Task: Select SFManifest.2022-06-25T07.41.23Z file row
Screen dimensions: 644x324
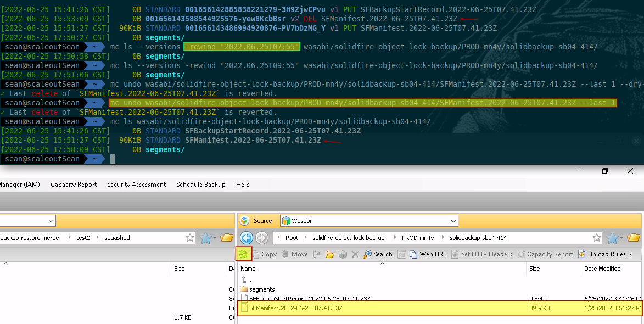Action: [x=439, y=308]
